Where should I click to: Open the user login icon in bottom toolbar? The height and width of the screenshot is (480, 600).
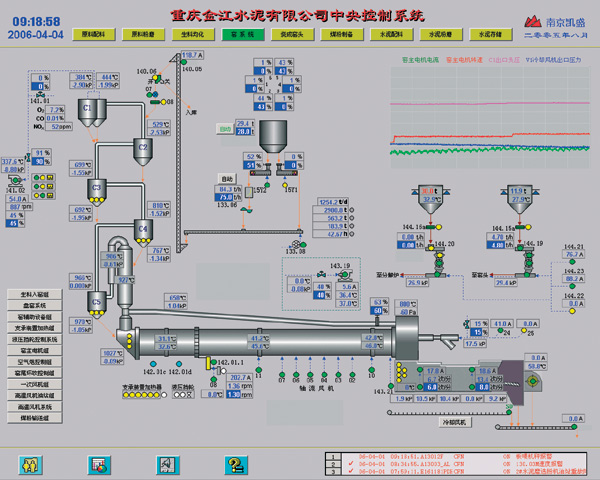tap(29, 463)
